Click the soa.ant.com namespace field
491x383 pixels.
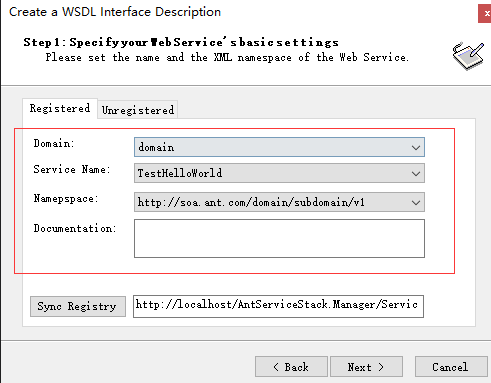[279, 202]
